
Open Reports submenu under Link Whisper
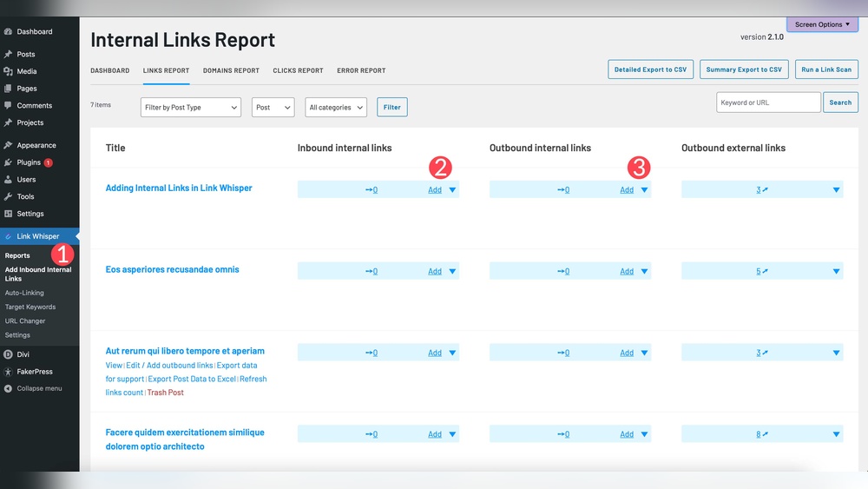pos(17,256)
